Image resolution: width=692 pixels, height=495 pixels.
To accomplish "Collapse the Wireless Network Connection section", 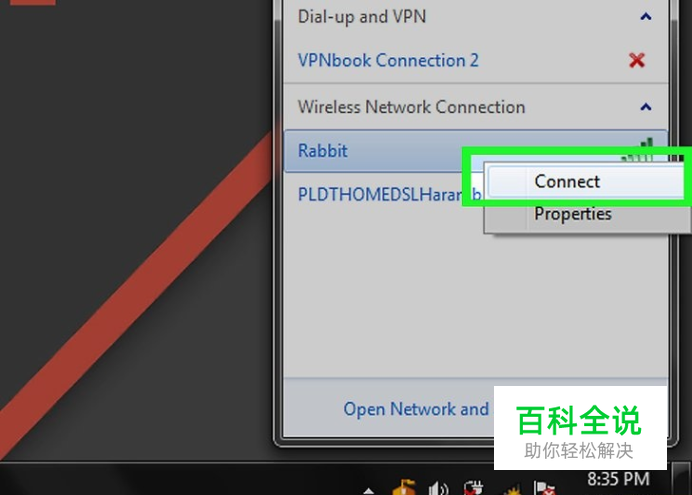I will 646,107.
